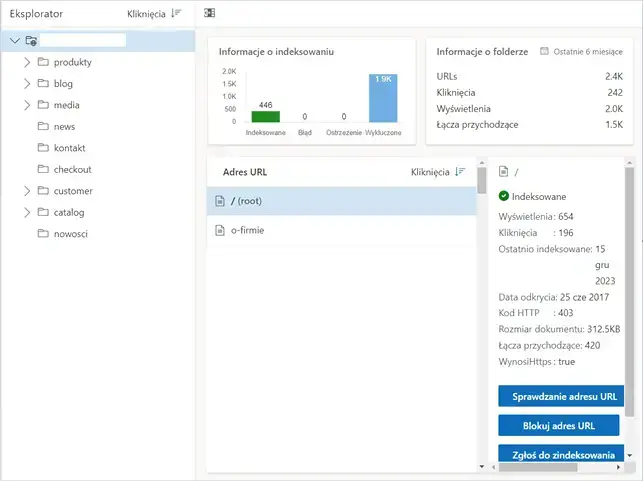Select the checkout folder
Screen dimensions: 643x481
(x=72, y=170)
